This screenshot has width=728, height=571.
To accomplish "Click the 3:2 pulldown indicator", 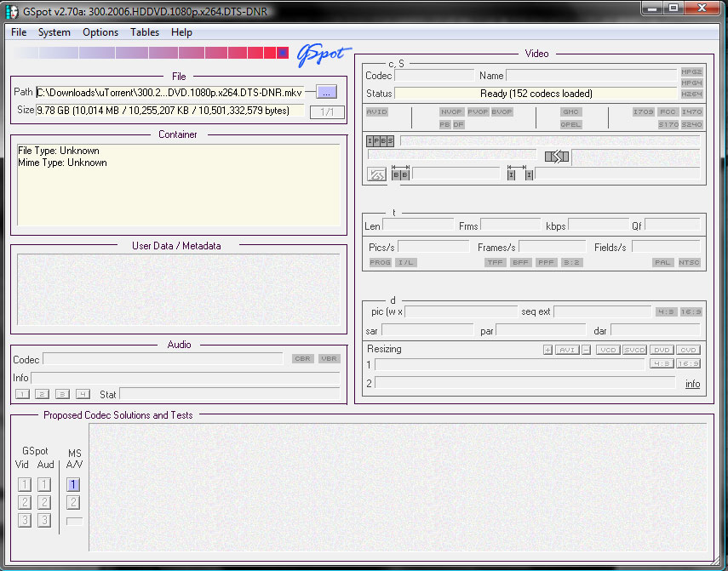I will [571, 263].
